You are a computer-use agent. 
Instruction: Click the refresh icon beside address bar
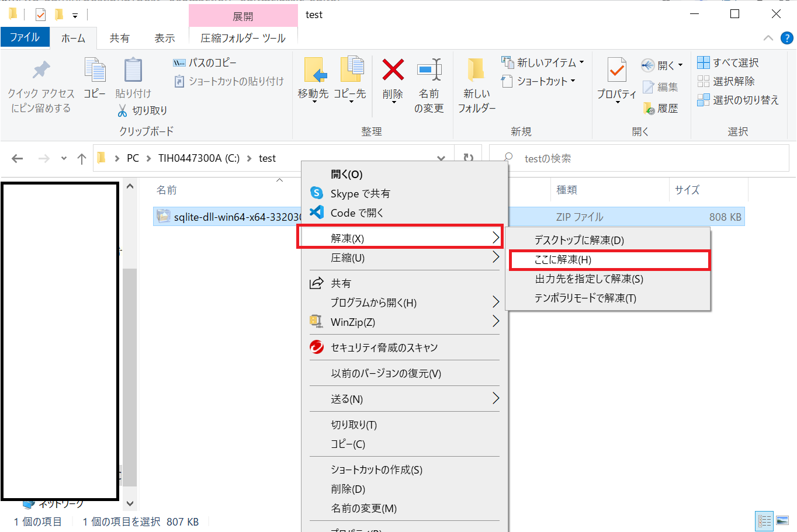coord(468,158)
